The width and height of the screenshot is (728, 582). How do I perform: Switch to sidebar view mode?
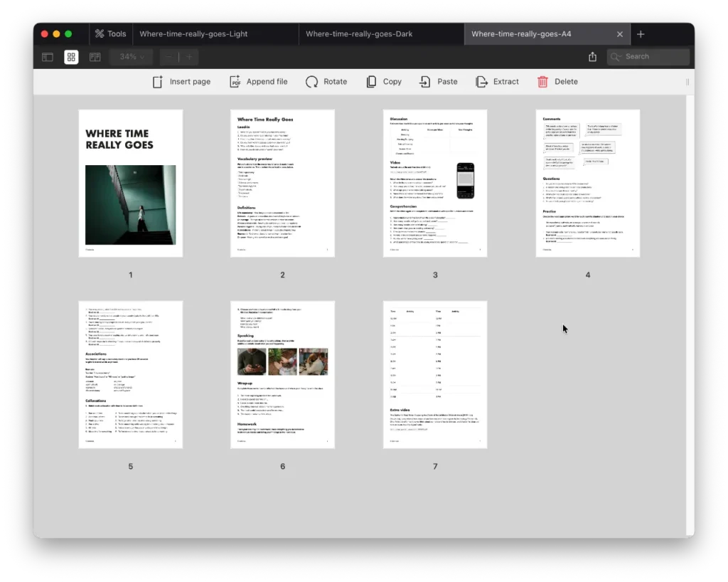point(48,57)
